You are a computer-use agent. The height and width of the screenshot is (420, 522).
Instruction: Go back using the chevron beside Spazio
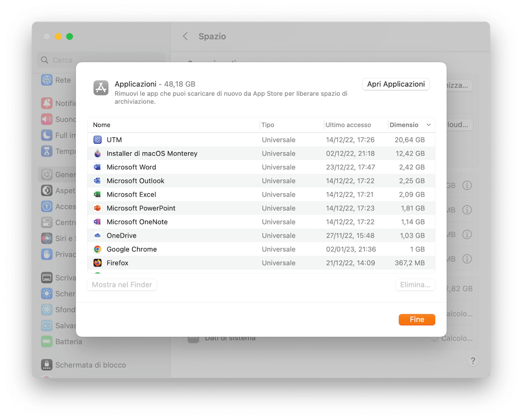pyautogui.click(x=185, y=36)
